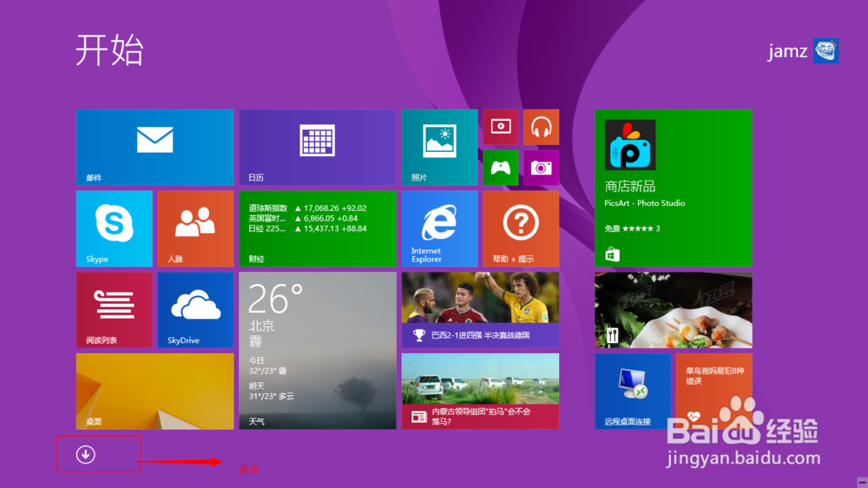
Task: Launch Skype tile
Action: pyautogui.click(x=114, y=228)
